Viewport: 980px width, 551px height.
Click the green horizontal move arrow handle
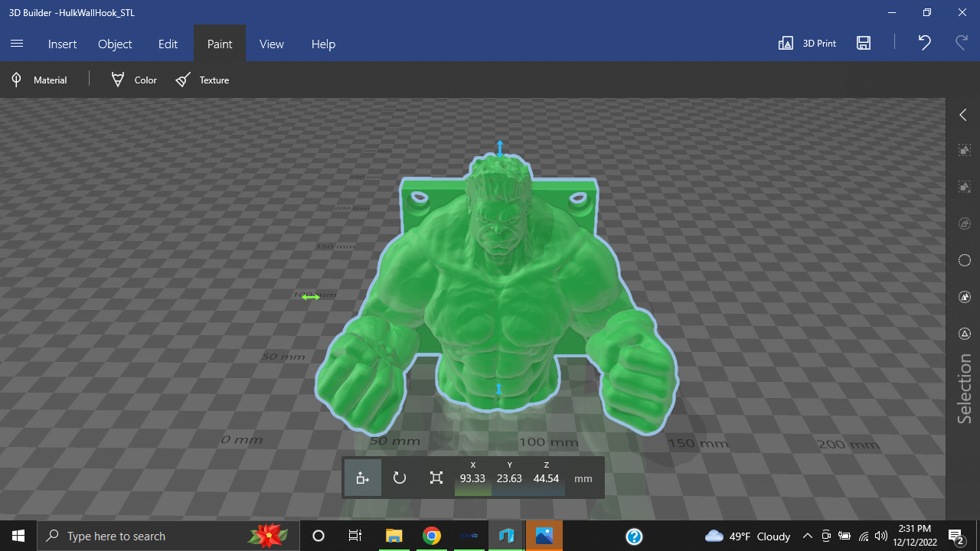(310, 297)
